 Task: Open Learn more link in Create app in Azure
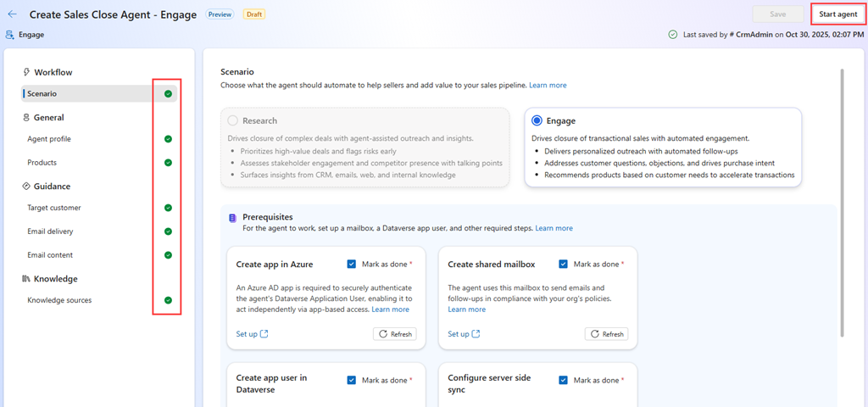click(x=390, y=309)
